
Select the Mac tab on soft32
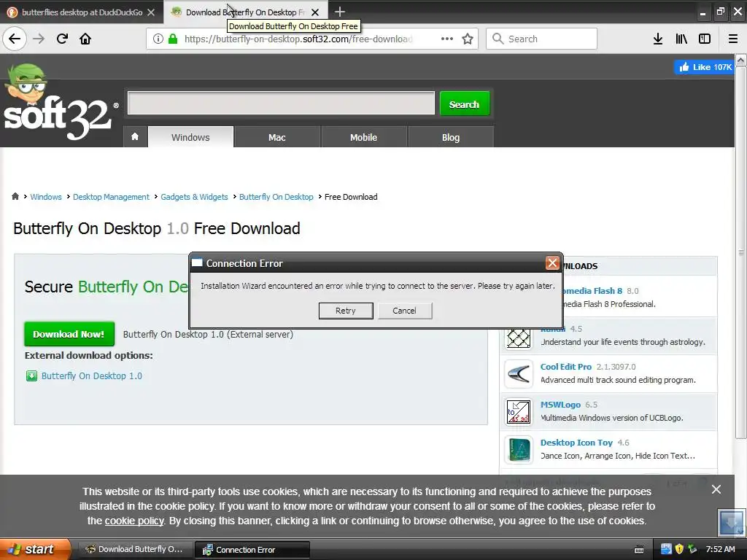[276, 137]
